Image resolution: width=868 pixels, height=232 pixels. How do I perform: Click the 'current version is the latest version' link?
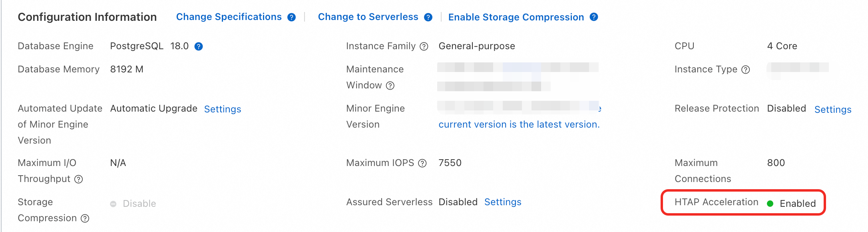point(519,124)
